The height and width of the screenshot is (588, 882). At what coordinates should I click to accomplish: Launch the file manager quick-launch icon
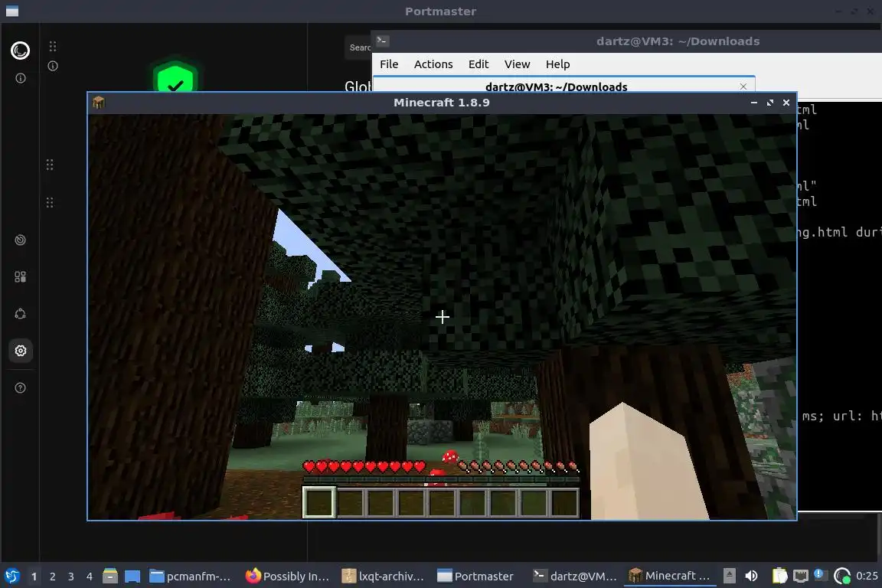[x=110, y=576]
